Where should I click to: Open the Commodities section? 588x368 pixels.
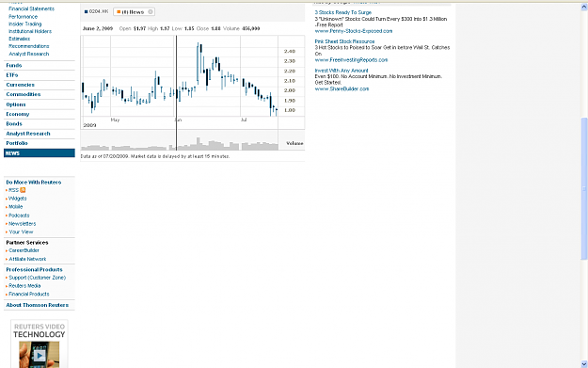(24, 94)
